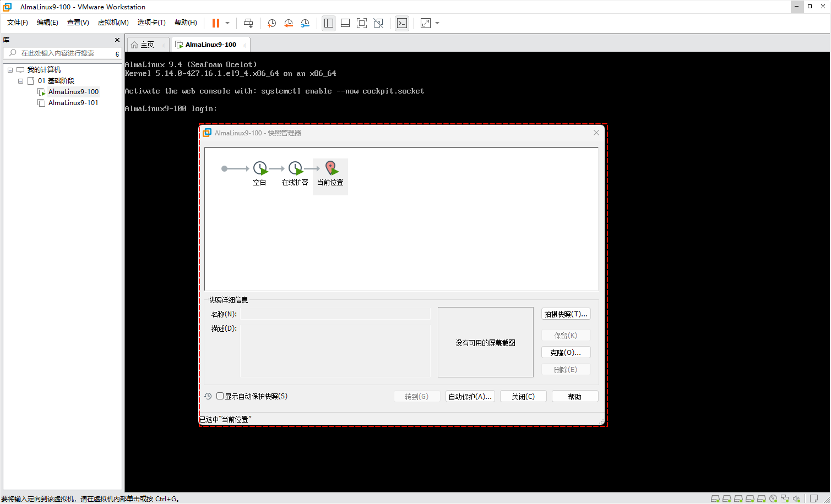Click the 拍摄快照(T)... button
Viewport: 831px width, 504px height.
point(566,314)
